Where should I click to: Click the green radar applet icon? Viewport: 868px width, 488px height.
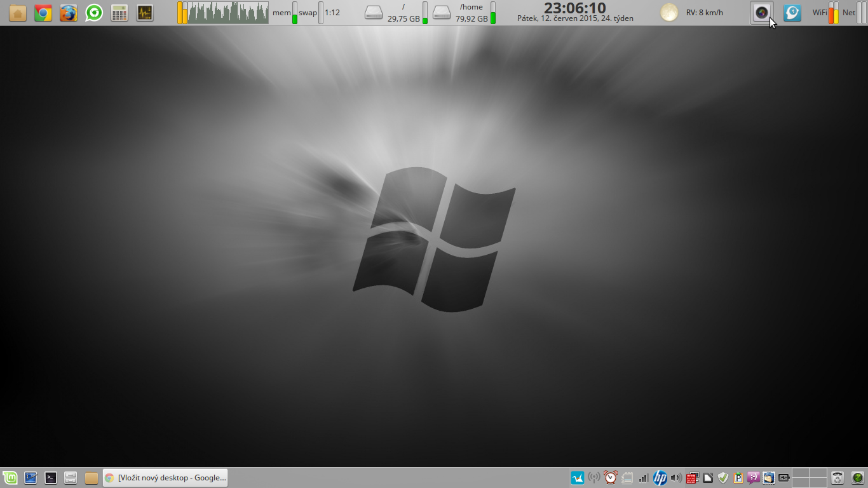[x=858, y=478]
